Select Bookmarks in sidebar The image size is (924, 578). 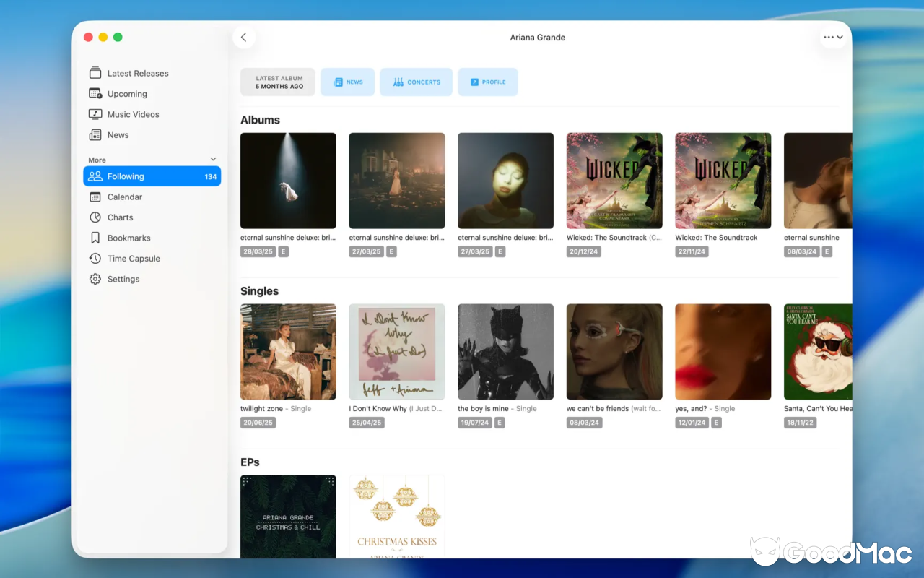click(152, 238)
